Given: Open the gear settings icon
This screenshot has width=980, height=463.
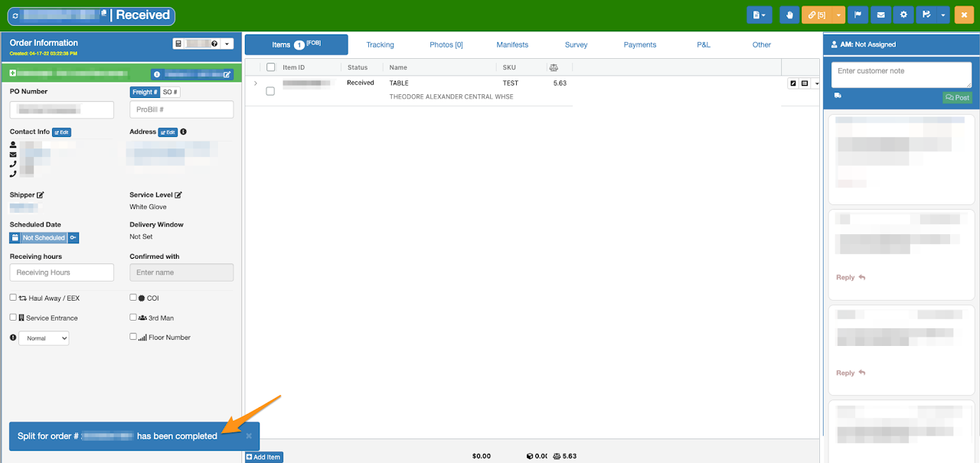Looking at the screenshot, I should point(904,15).
